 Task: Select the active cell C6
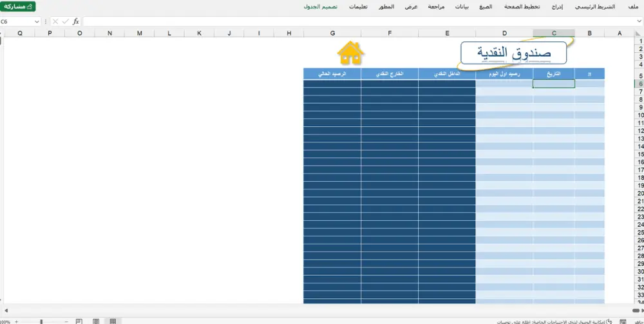[x=554, y=84]
